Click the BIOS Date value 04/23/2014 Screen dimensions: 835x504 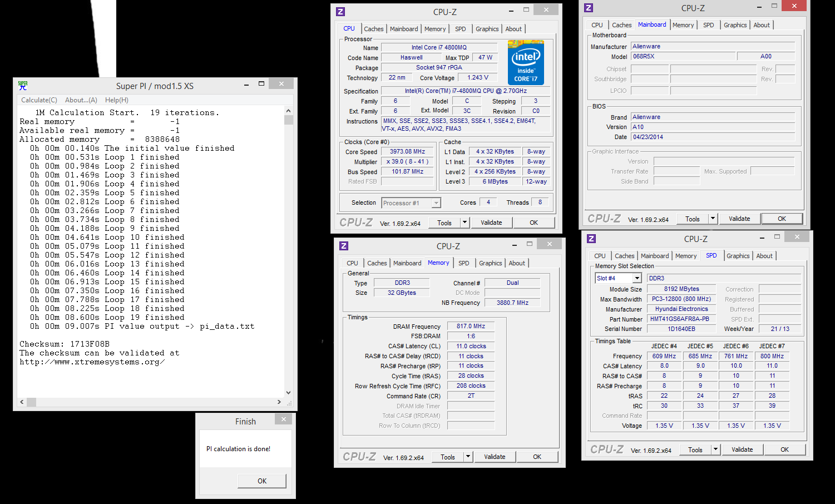point(713,137)
